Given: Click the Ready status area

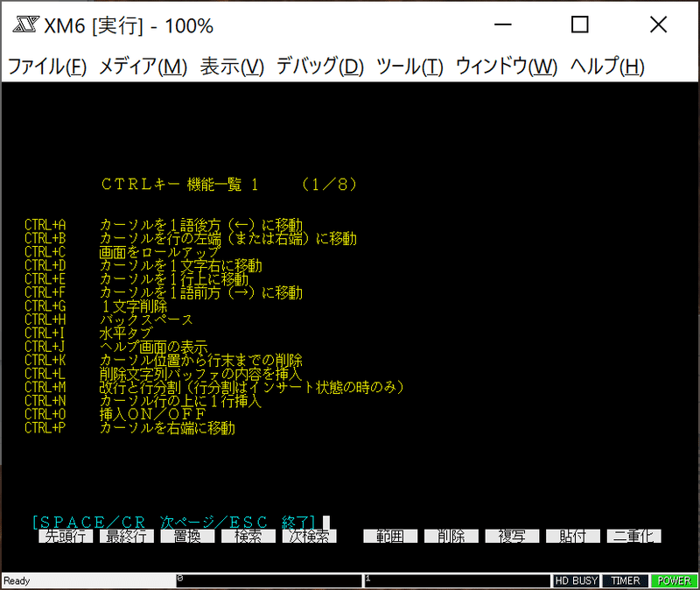Looking at the screenshot, I should 87,580.
